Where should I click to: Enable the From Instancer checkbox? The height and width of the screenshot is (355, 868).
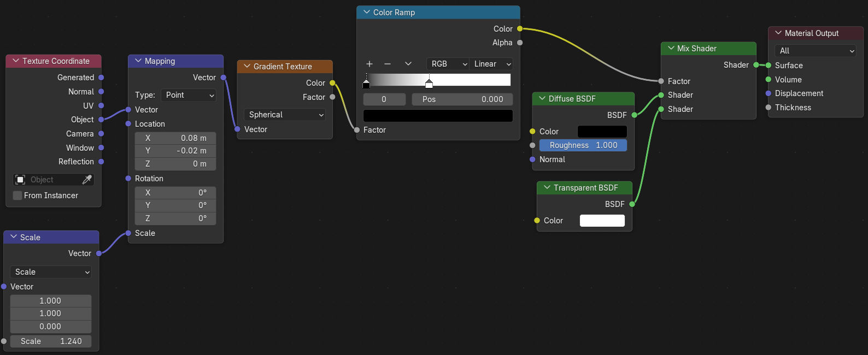17,196
